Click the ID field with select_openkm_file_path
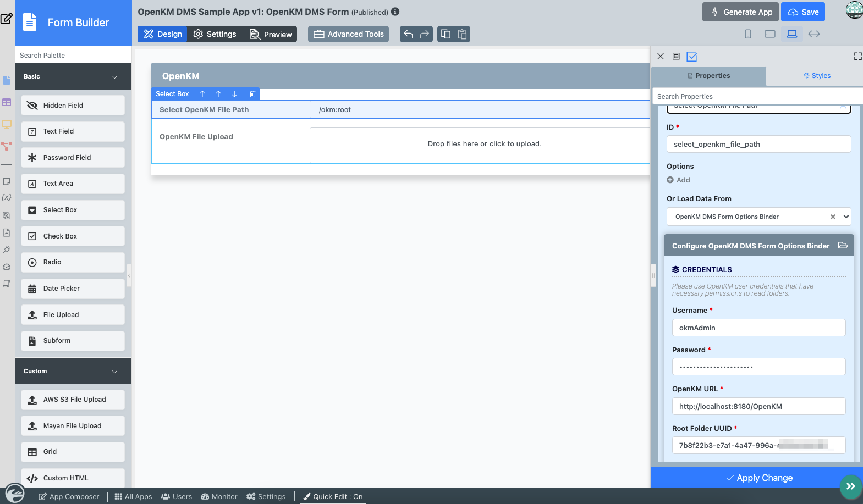 (x=759, y=144)
